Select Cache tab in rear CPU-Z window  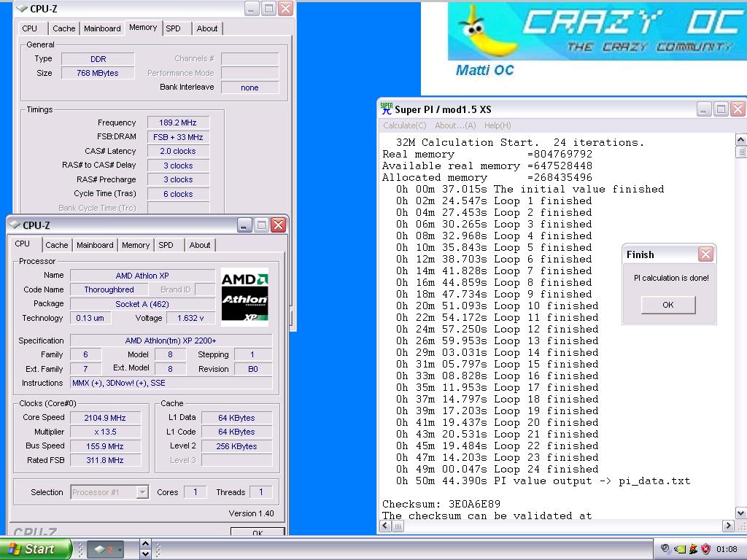pyautogui.click(x=64, y=28)
